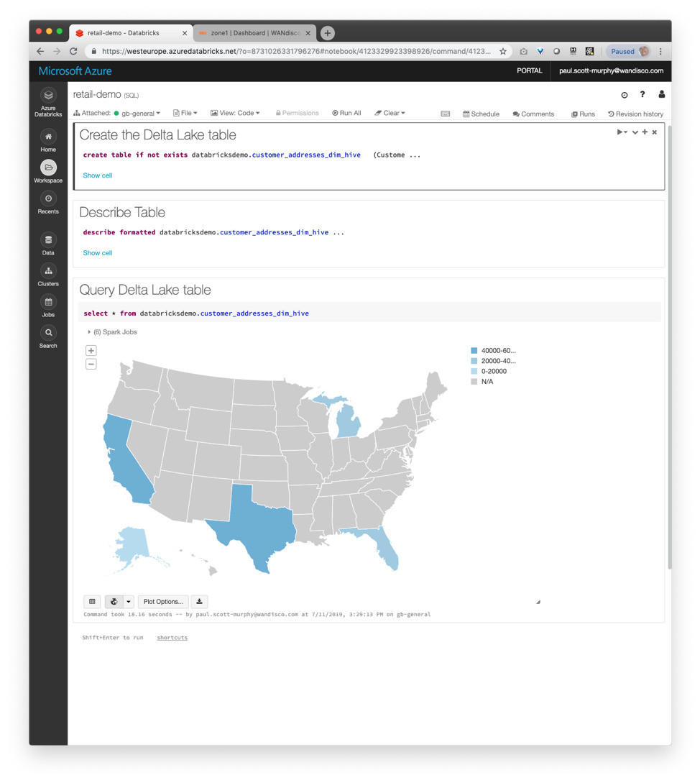Open Search from the left sidebar

[x=48, y=333]
